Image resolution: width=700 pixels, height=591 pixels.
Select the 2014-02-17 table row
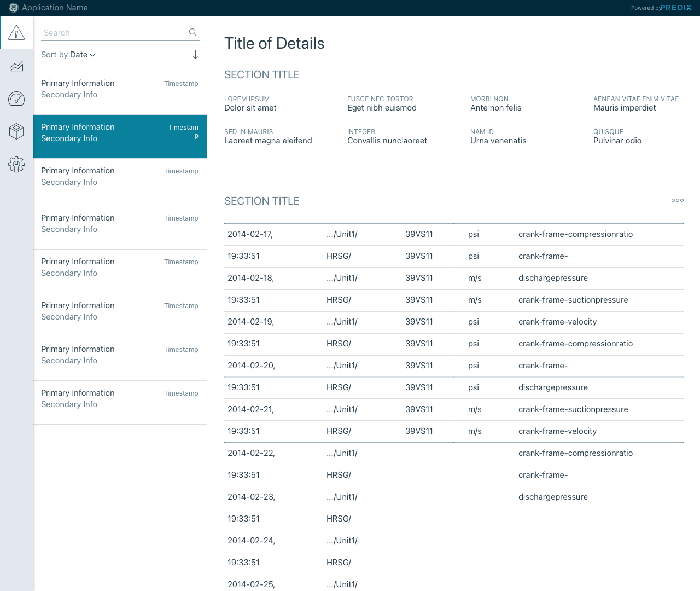[x=453, y=234]
